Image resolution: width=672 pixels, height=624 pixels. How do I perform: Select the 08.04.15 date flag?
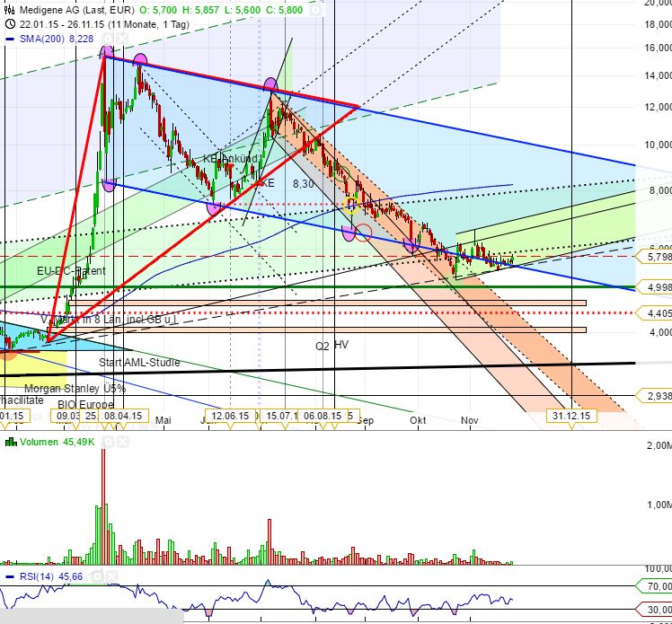123,416
